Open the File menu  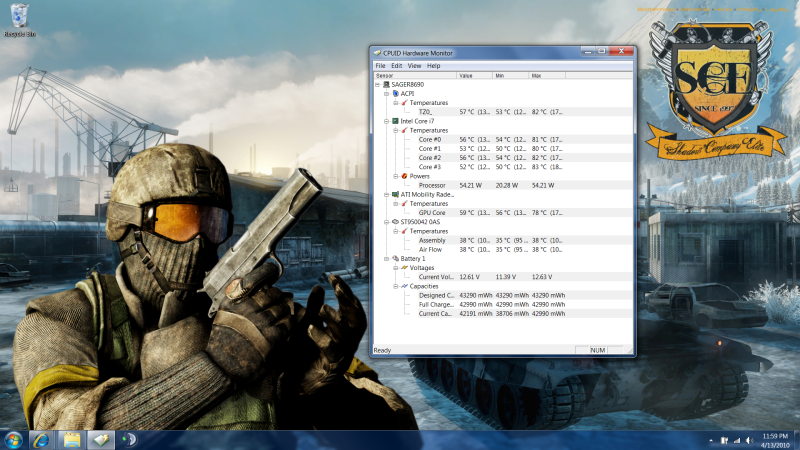380,66
